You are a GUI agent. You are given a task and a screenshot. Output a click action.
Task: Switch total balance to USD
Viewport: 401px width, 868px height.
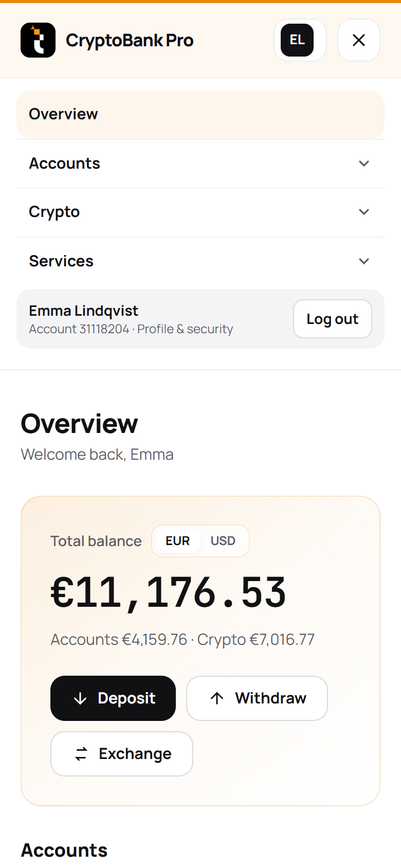[223, 541]
